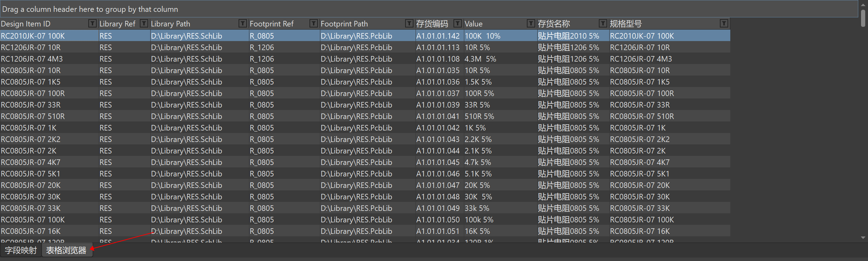Open filter dropdown on 规格型号 column
Screen dimensions: 868x261
724,23
